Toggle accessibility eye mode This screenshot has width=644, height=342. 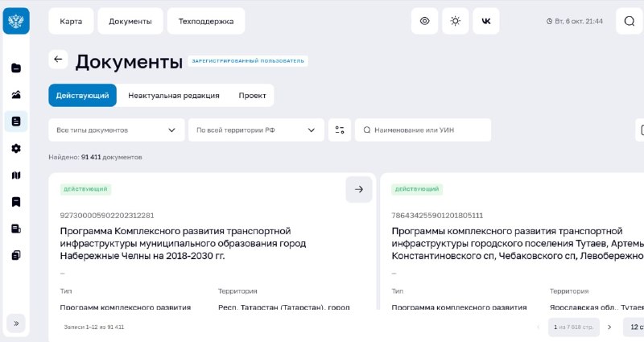pos(425,21)
